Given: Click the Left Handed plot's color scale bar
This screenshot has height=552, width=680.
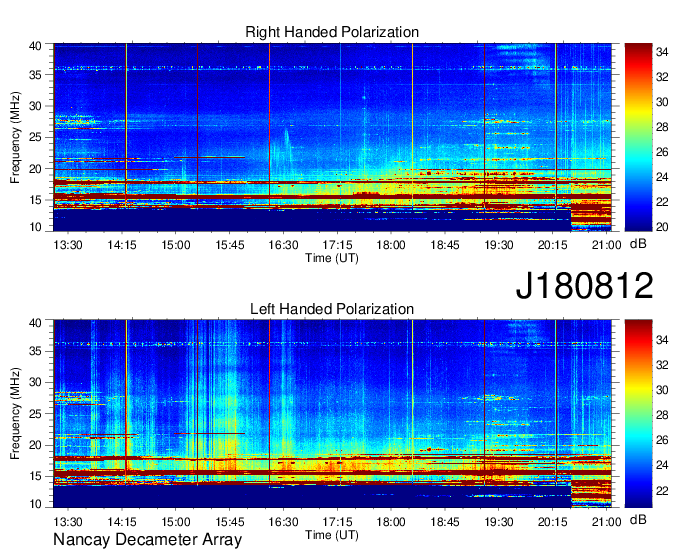Looking at the screenshot, I should (x=638, y=414).
